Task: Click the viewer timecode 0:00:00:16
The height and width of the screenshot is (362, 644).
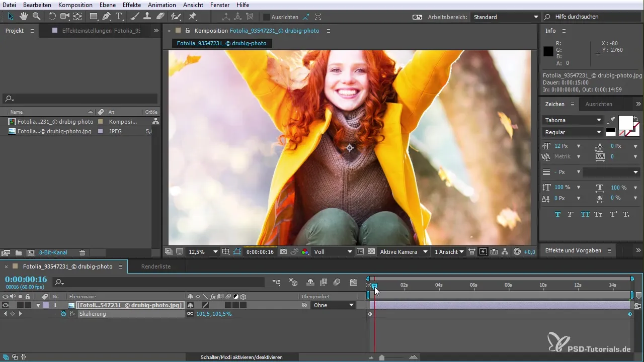Action: point(260,252)
